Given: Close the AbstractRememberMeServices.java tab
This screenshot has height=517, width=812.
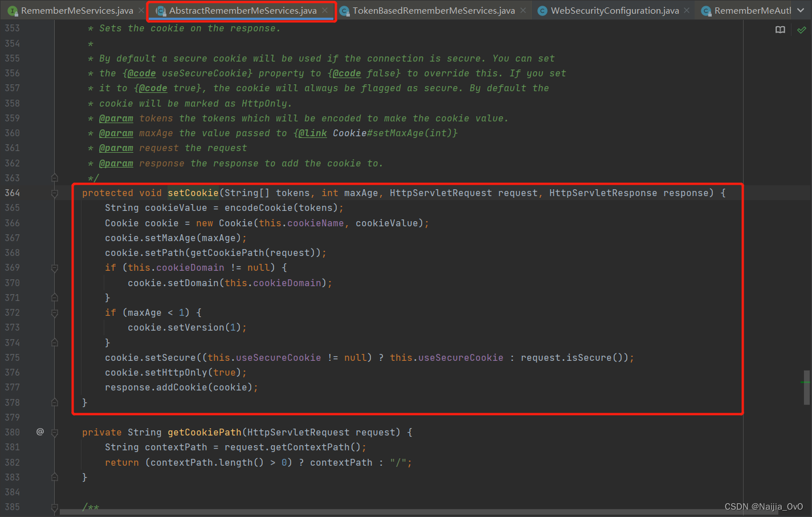Looking at the screenshot, I should point(325,11).
